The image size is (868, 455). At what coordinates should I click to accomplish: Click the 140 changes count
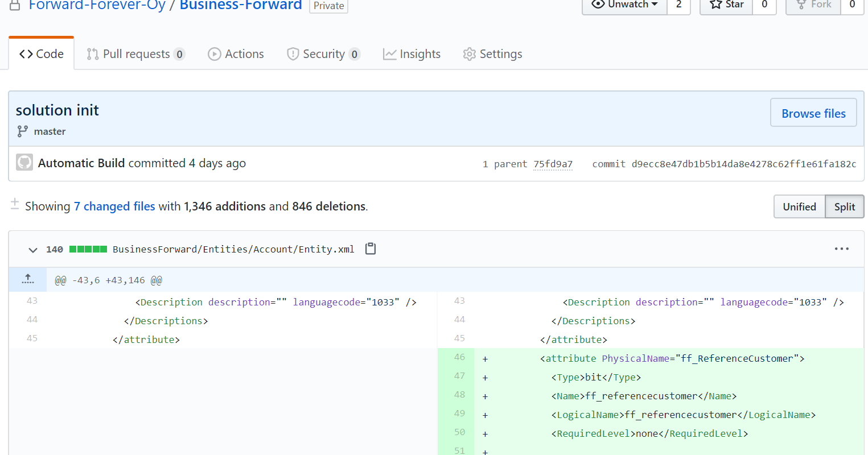click(x=55, y=249)
